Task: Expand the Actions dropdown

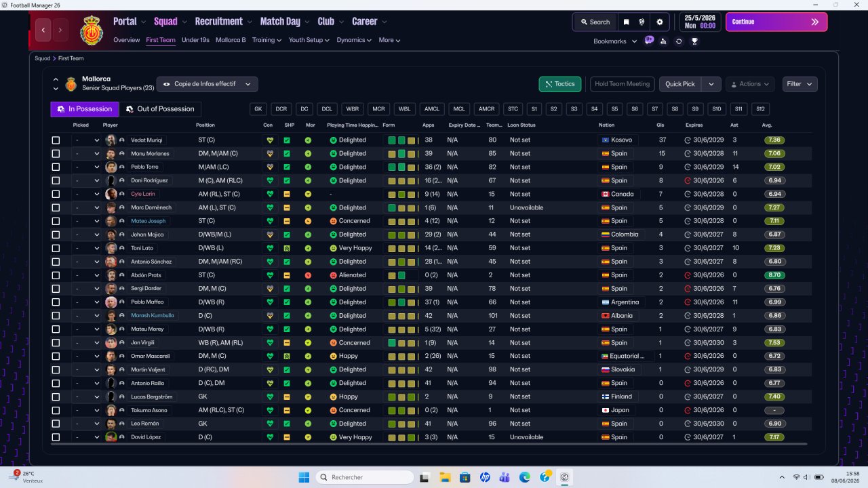Action: pos(750,84)
